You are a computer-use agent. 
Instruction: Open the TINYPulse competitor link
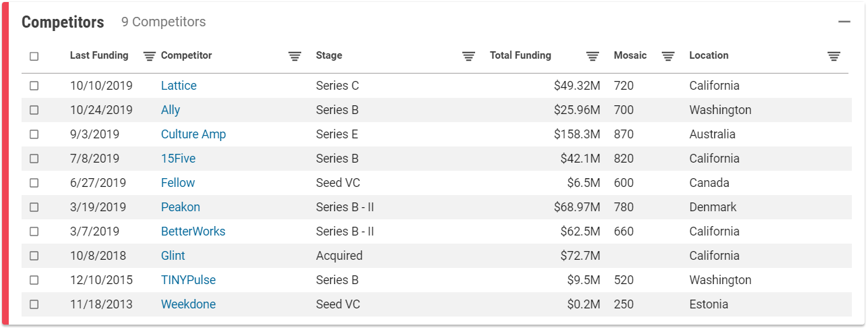point(188,280)
